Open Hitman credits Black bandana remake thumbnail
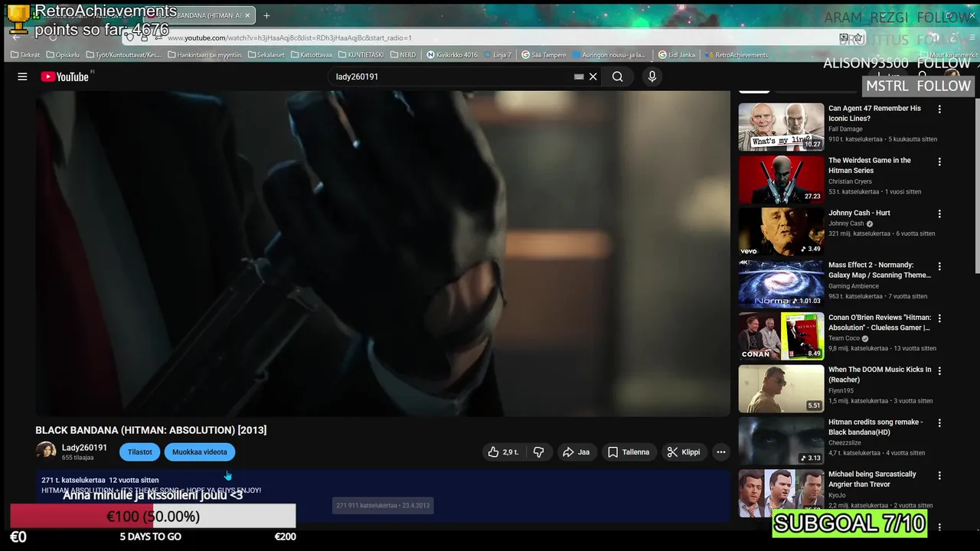Viewport: 980px width, 551px height. pyautogui.click(x=781, y=441)
